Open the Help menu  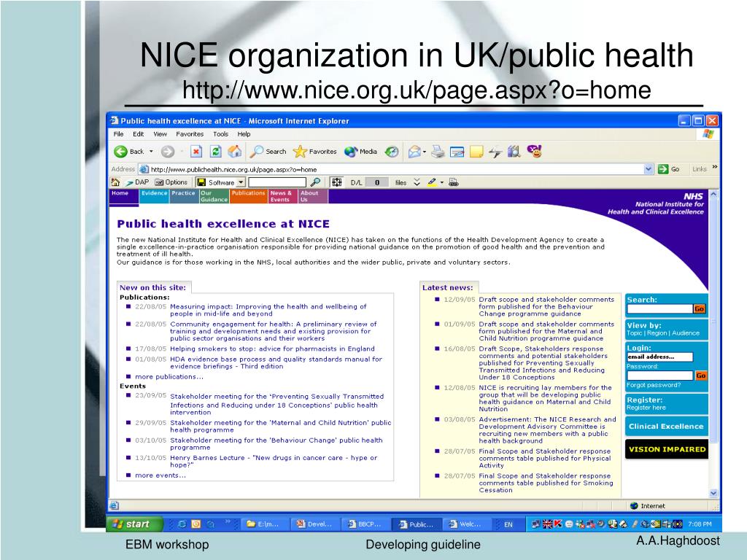pos(244,134)
